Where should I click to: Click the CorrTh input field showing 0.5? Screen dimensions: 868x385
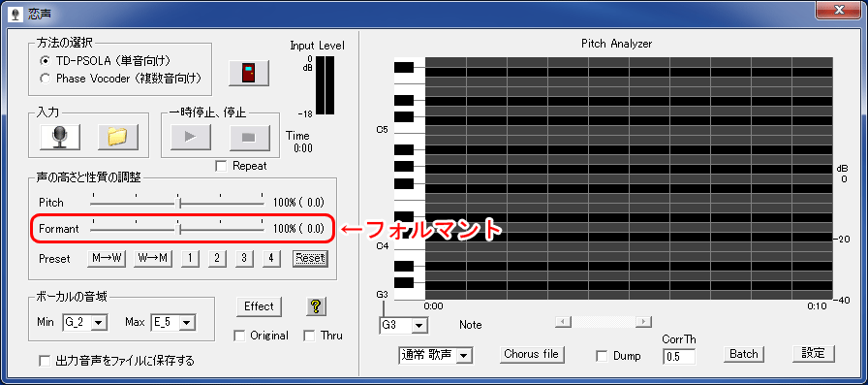pos(679,356)
